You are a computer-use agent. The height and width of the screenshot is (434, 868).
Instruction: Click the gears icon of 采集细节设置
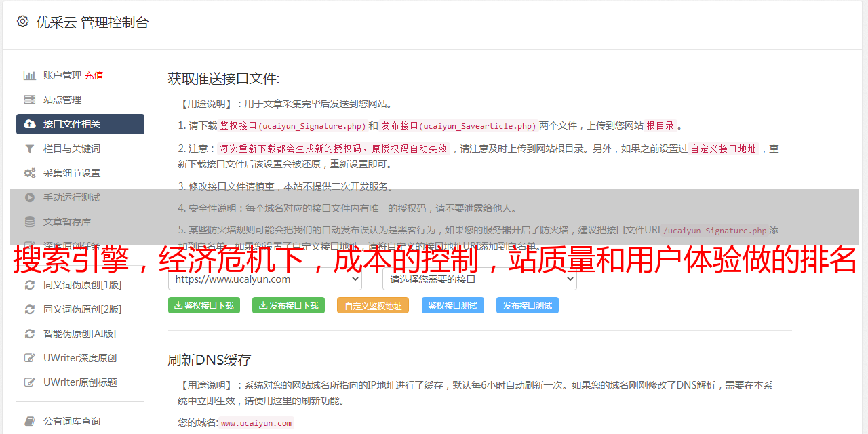click(30, 173)
